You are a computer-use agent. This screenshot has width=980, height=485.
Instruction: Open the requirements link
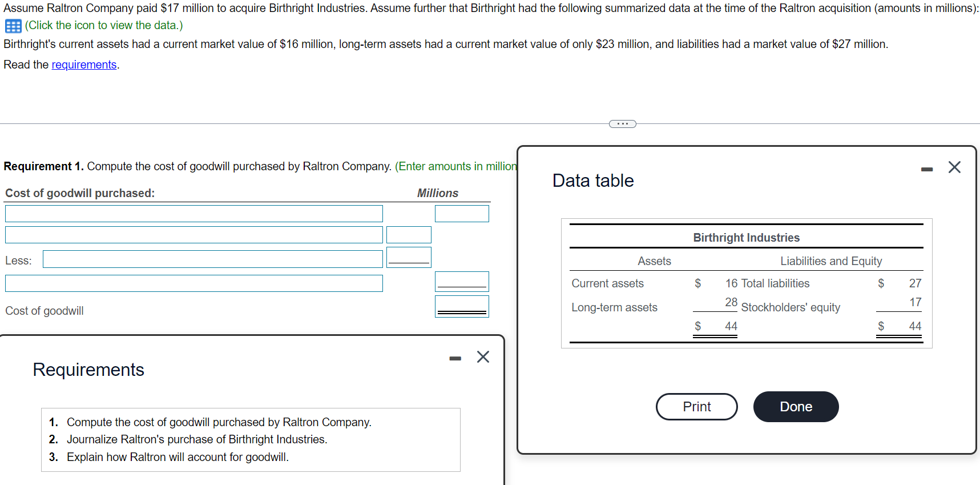click(x=84, y=65)
